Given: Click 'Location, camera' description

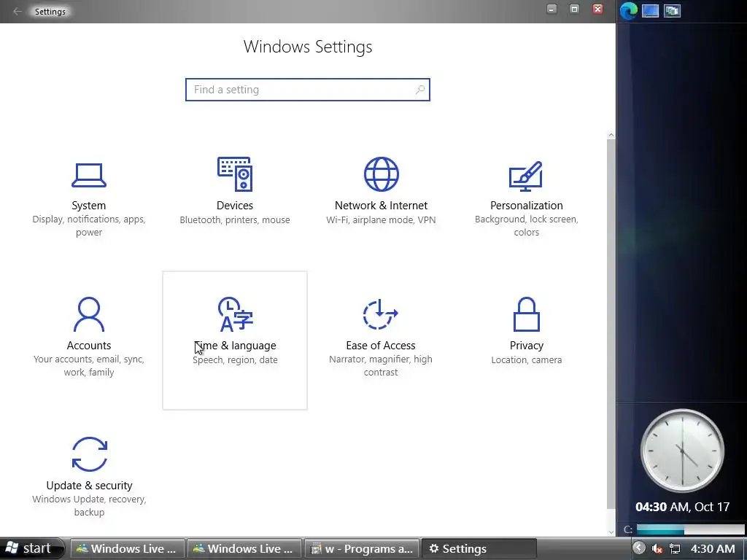Looking at the screenshot, I should (x=527, y=359).
